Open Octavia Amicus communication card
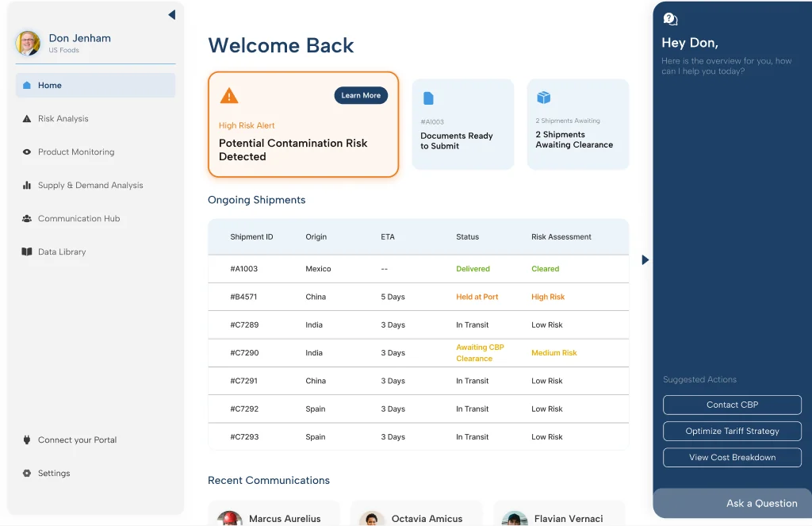 point(416,513)
